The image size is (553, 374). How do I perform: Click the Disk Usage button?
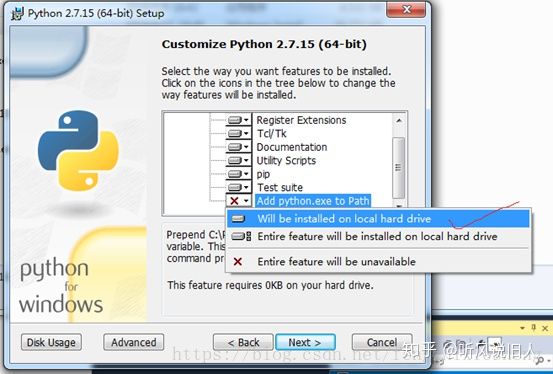point(51,342)
